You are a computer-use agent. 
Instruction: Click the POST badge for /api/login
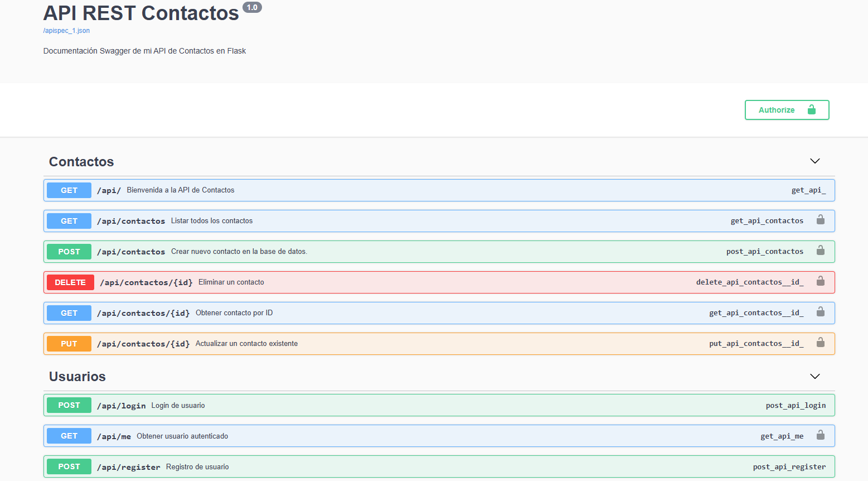click(x=69, y=405)
